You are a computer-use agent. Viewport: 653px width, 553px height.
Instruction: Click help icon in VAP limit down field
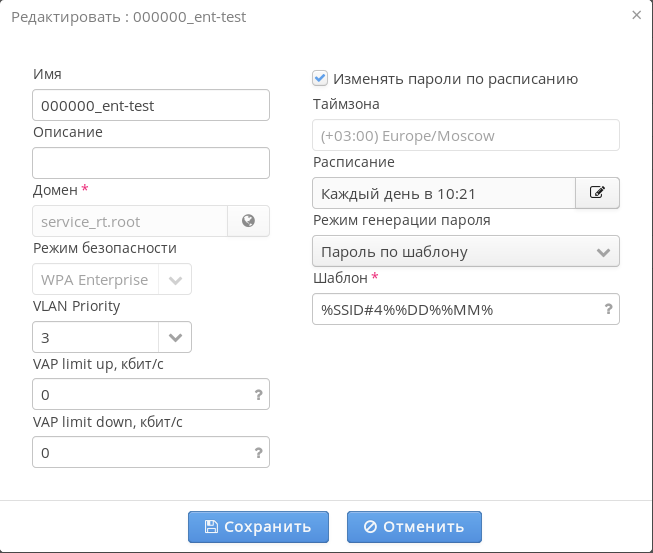click(x=259, y=453)
